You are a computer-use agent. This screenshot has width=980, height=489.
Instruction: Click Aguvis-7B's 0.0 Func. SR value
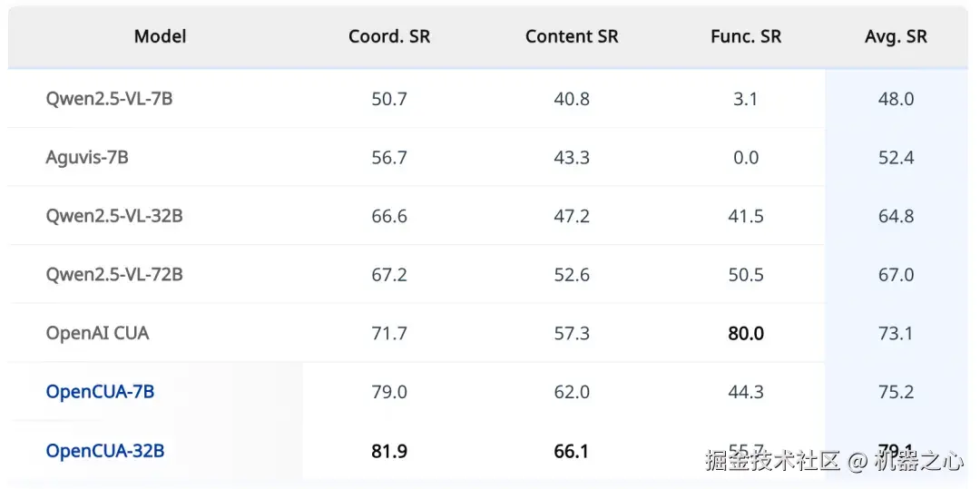point(746,158)
